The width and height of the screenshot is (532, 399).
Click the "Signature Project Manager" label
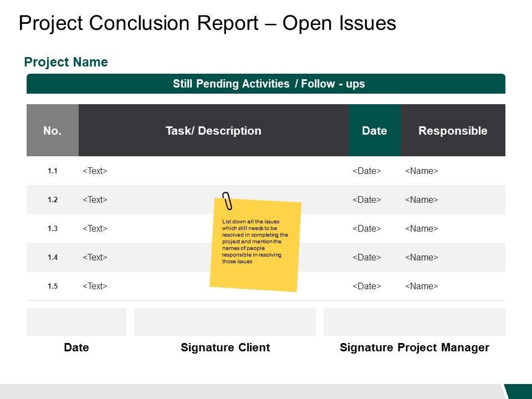[414, 347]
